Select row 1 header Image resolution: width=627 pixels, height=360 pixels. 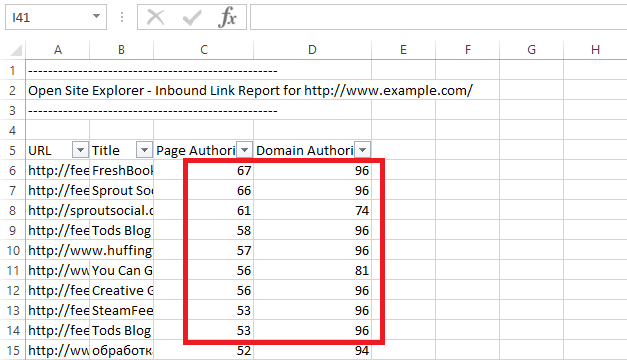coord(13,70)
